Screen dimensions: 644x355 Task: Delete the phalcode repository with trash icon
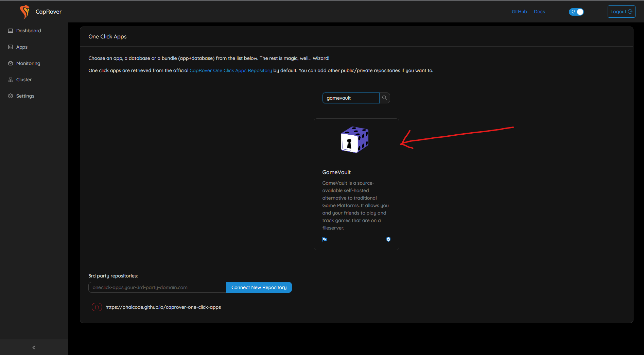click(x=97, y=307)
